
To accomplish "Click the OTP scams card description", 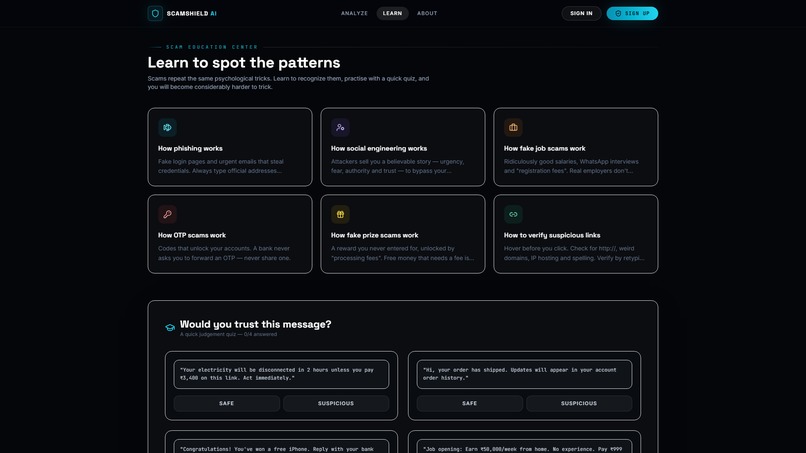I will 224,253.
